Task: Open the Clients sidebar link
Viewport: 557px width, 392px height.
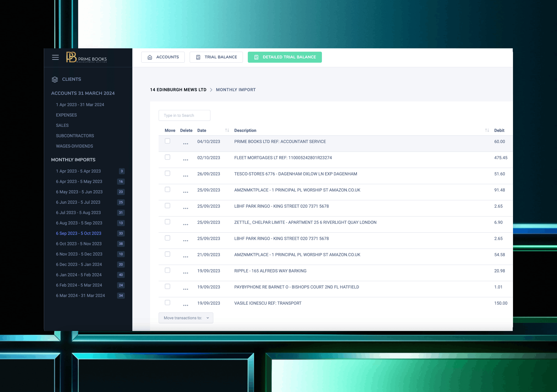Action: pos(71,79)
